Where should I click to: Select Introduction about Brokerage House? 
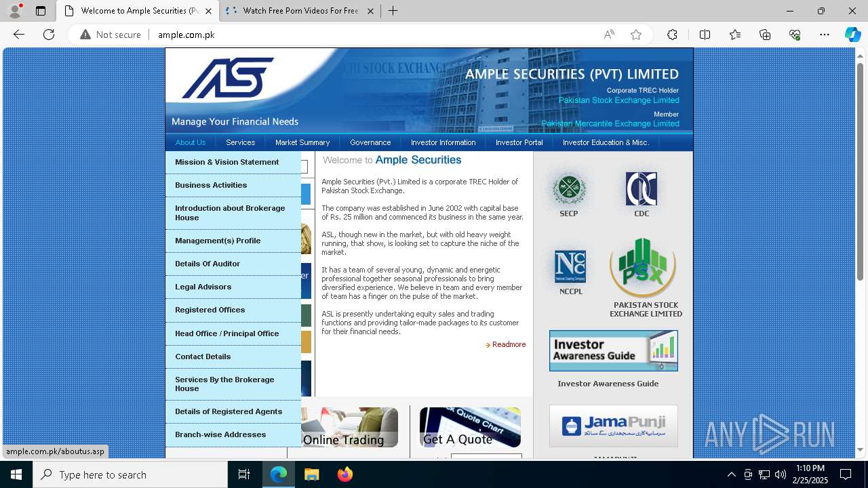[x=233, y=213]
